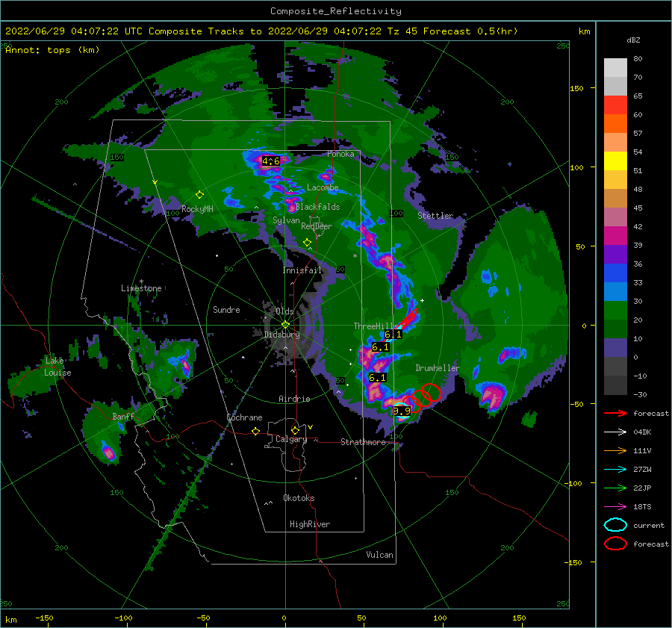The height and width of the screenshot is (628, 672).
Task: Click the Cochrane town label
Action: (x=244, y=417)
